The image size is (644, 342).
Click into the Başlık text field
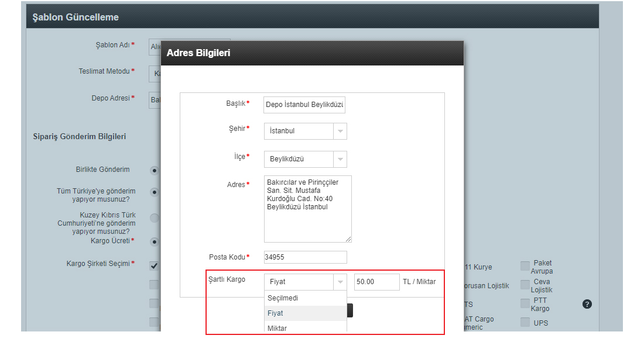pos(304,105)
